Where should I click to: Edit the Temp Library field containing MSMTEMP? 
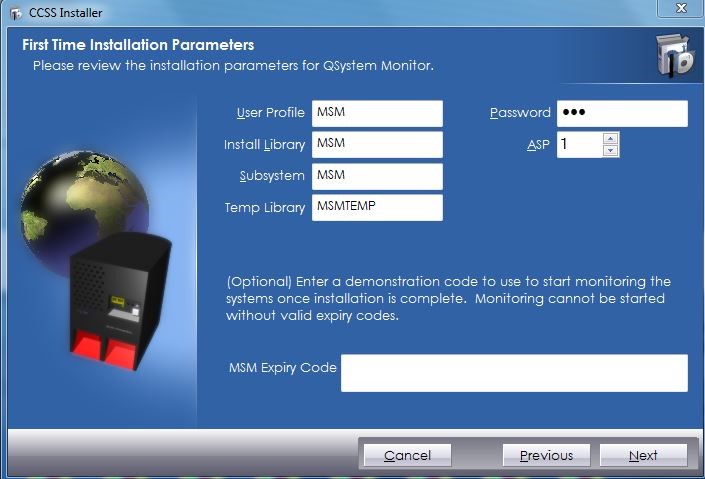377,207
